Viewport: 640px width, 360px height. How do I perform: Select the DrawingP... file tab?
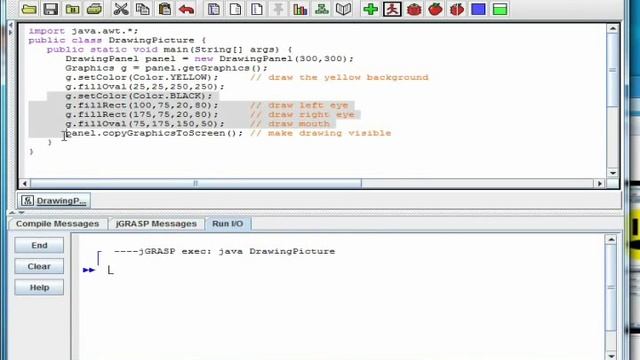click(x=54, y=201)
